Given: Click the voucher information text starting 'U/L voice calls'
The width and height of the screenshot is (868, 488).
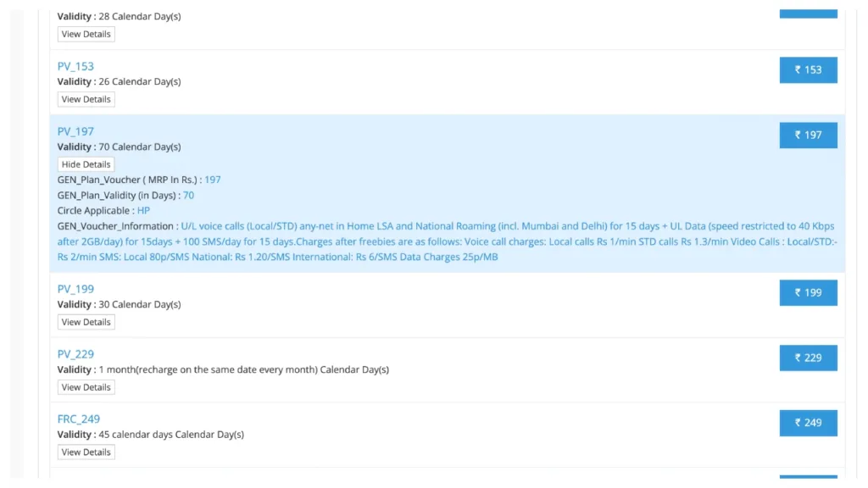Looking at the screenshot, I should click(x=448, y=241).
